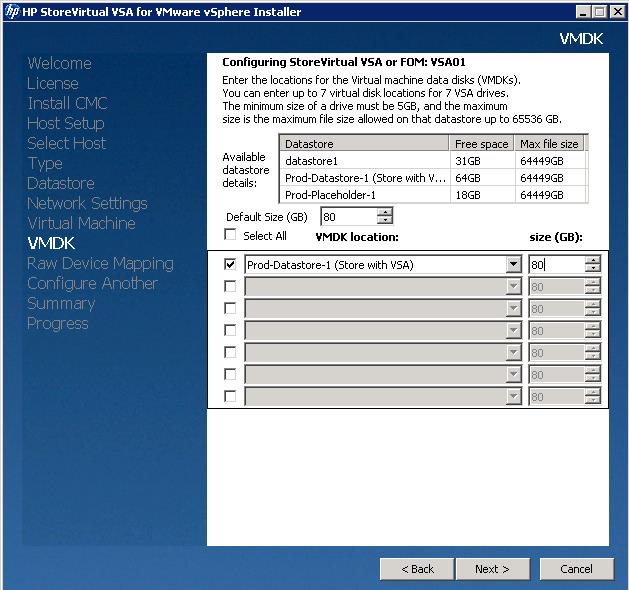Open the second VMDK location dropdown
Image resolution: width=629 pixels, height=590 pixels.
point(513,287)
